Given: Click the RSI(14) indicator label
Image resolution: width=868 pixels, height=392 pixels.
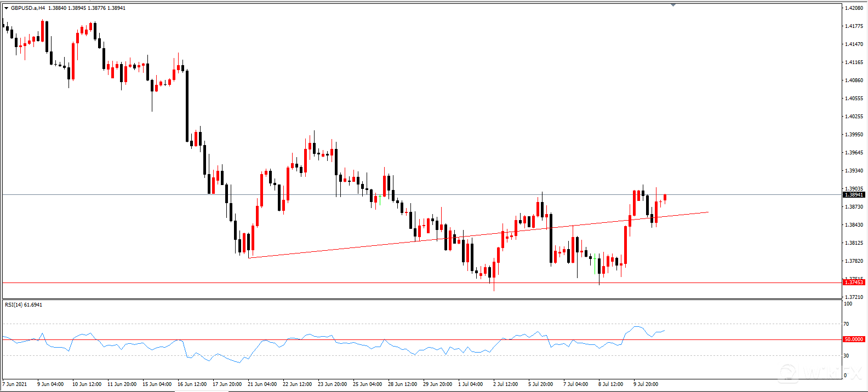Looking at the screenshot, I should pyautogui.click(x=23, y=304).
